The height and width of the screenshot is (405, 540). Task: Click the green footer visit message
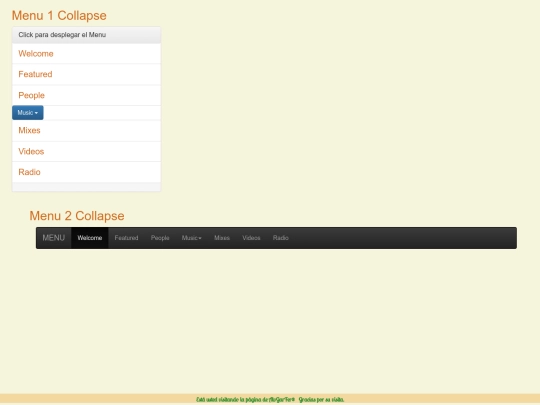point(270,399)
